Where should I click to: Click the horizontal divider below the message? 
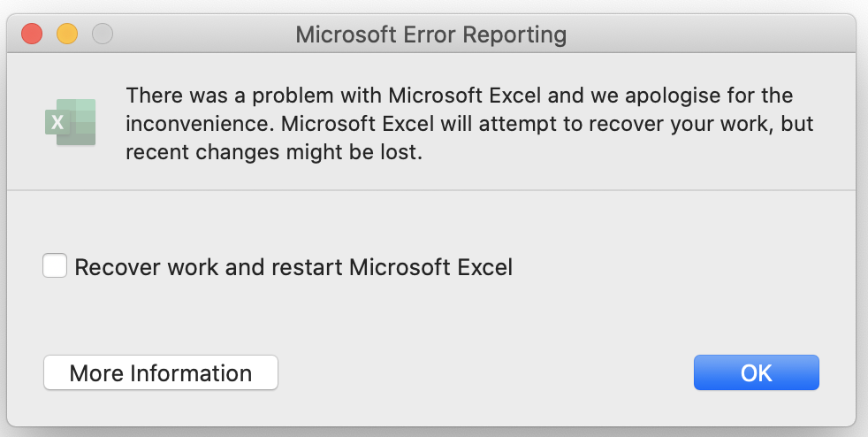click(x=431, y=189)
